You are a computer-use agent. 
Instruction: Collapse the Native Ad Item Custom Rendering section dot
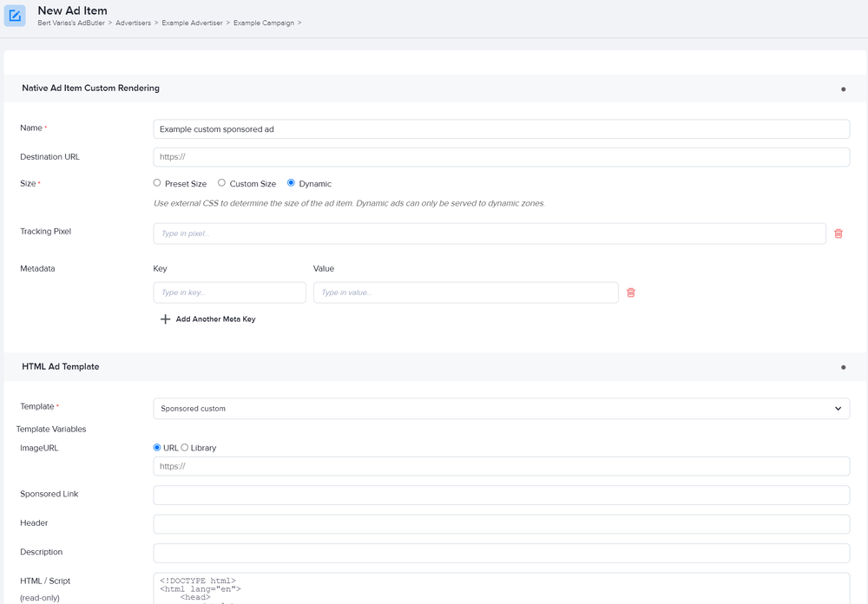click(x=843, y=89)
